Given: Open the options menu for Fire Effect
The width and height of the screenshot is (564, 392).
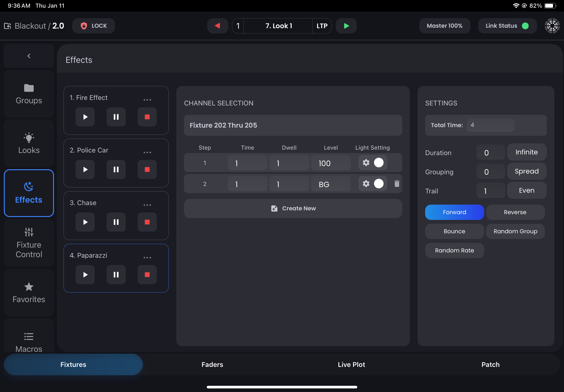Looking at the screenshot, I should click(147, 99).
